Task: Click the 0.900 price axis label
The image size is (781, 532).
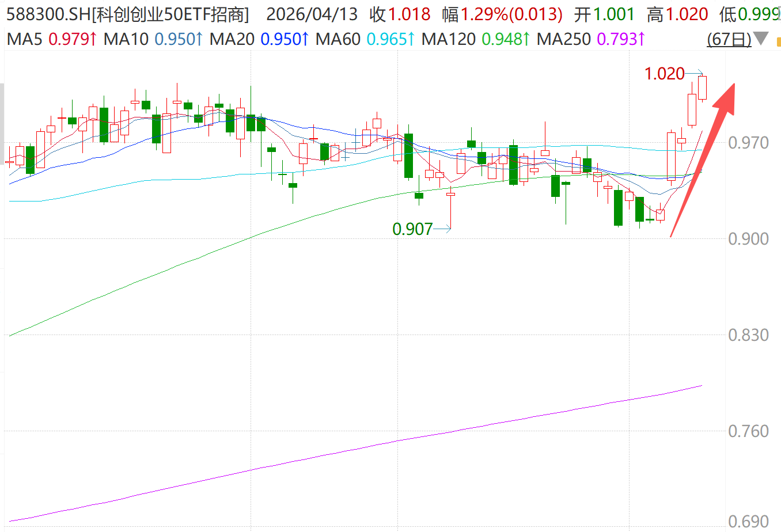Action: [748, 239]
